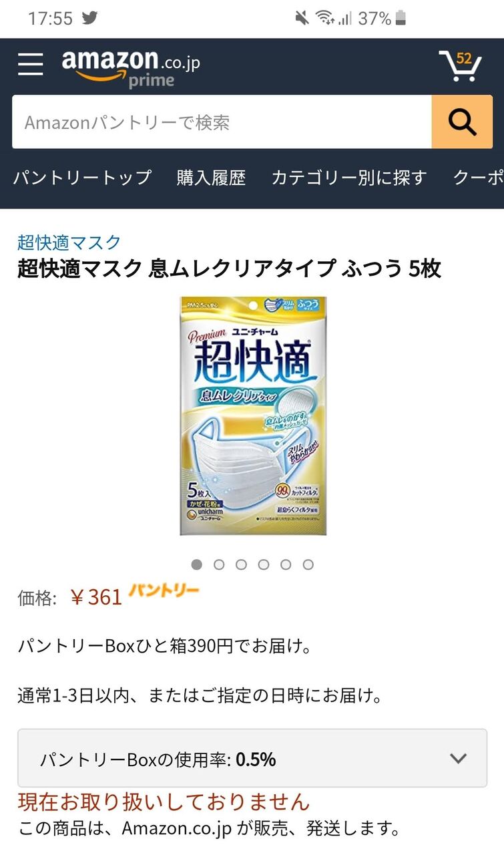This screenshot has height=855, width=504.
Task: Tap the Amazon.co.jp prime logo
Action: pos(131,67)
